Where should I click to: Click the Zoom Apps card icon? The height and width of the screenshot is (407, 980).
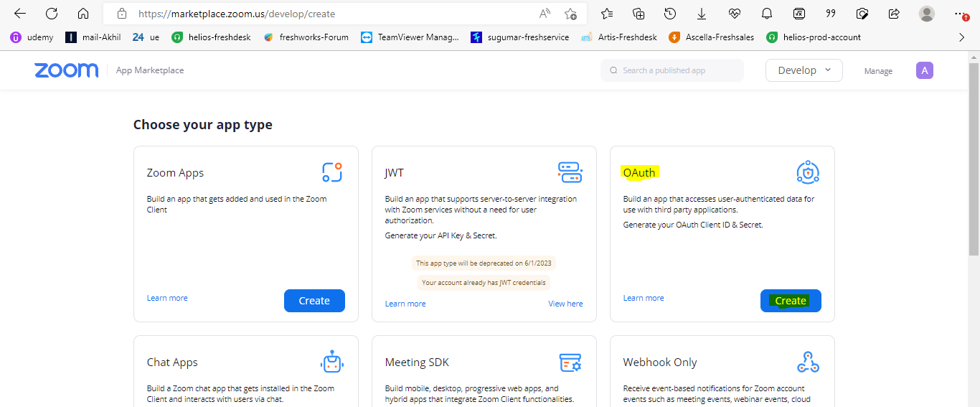(331, 172)
